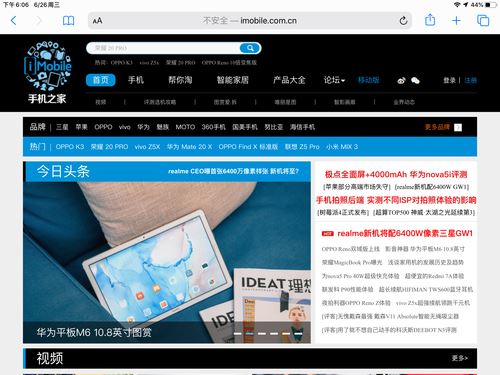This screenshot has width=500, height=375.
Task: Select the 海信手机 brand link
Action: point(302,127)
